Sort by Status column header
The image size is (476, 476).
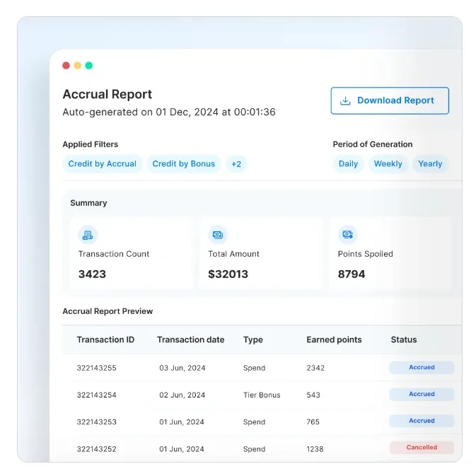click(404, 339)
